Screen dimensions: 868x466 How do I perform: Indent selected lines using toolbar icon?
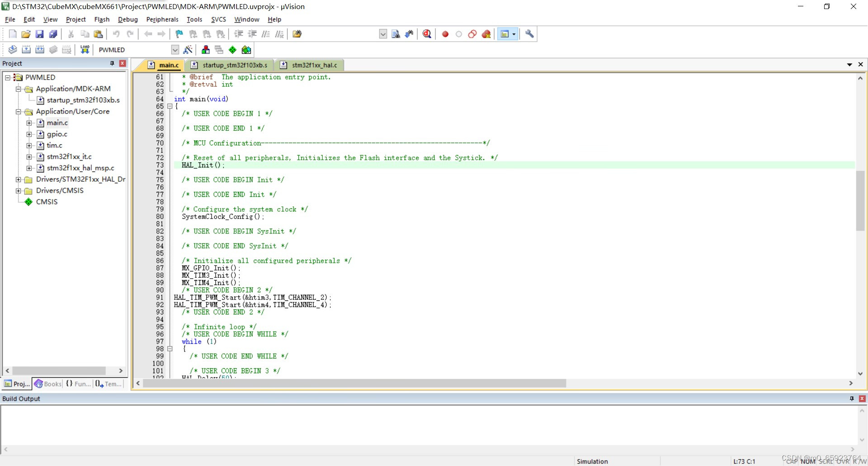239,34
